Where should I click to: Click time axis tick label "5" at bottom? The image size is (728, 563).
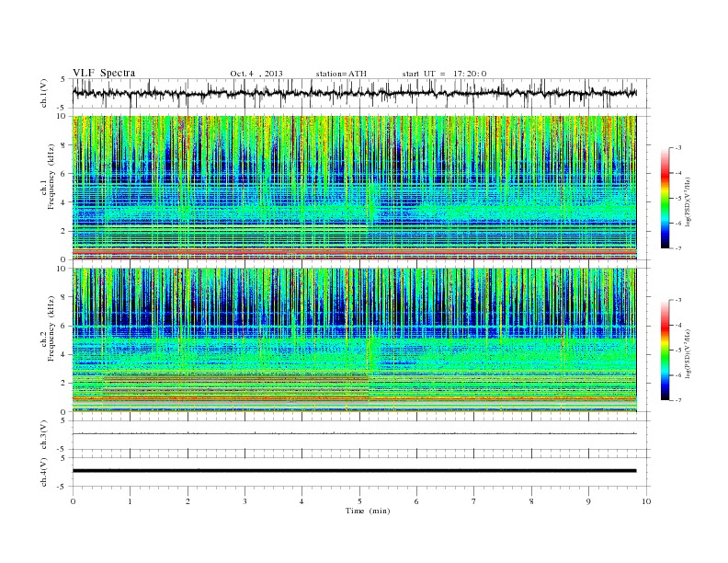(x=359, y=501)
